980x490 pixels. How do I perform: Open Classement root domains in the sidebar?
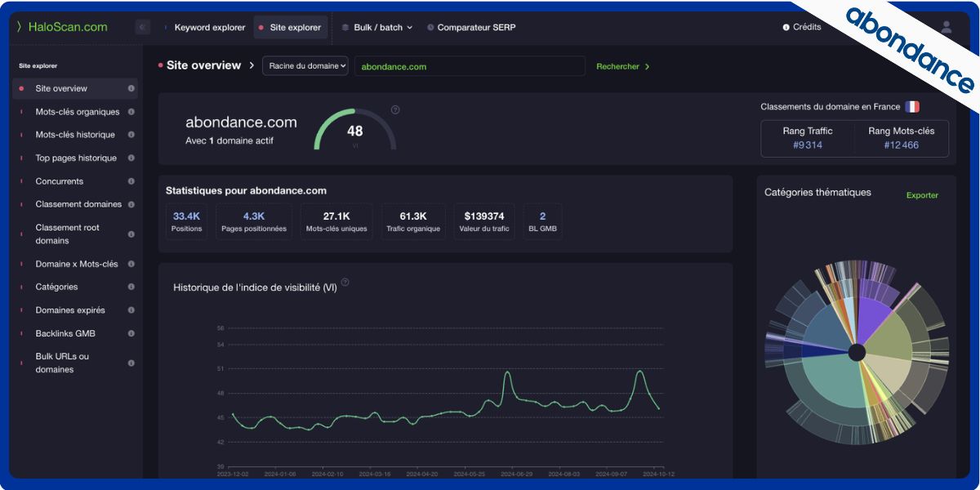click(x=68, y=234)
